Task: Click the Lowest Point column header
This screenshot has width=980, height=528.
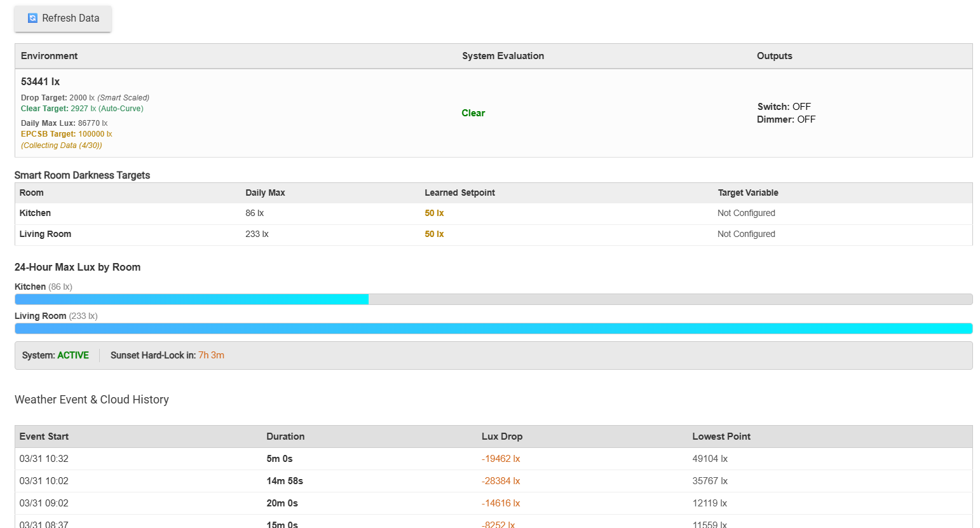Action: click(721, 437)
